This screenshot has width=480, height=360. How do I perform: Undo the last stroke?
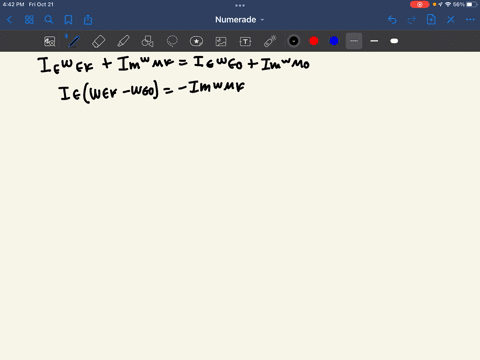pos(392,20)
